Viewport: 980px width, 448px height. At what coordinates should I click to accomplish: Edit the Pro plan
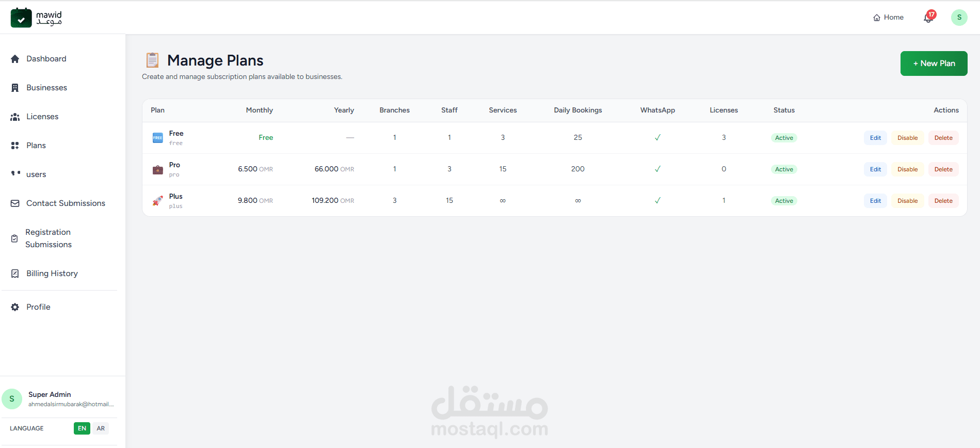(875, 169)
